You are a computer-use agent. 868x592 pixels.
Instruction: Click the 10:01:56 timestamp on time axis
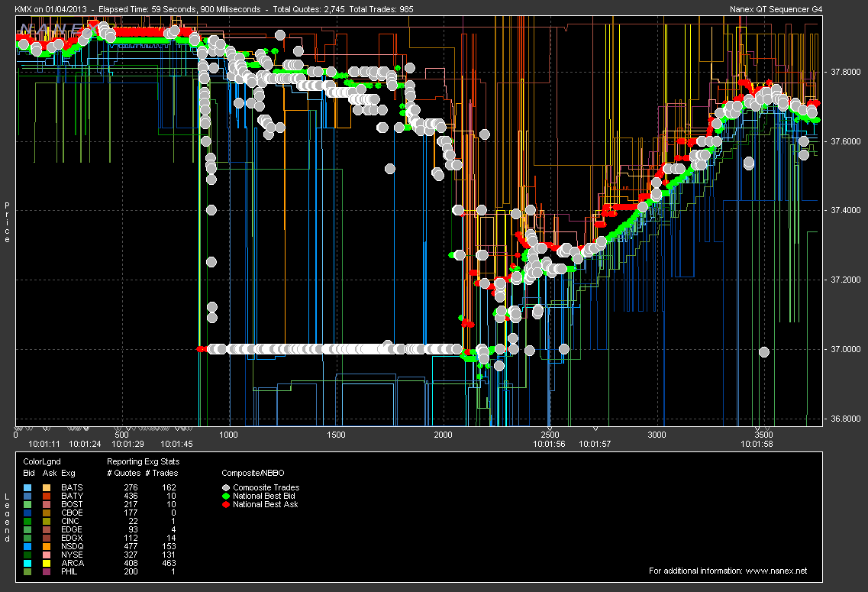[549, 444]
